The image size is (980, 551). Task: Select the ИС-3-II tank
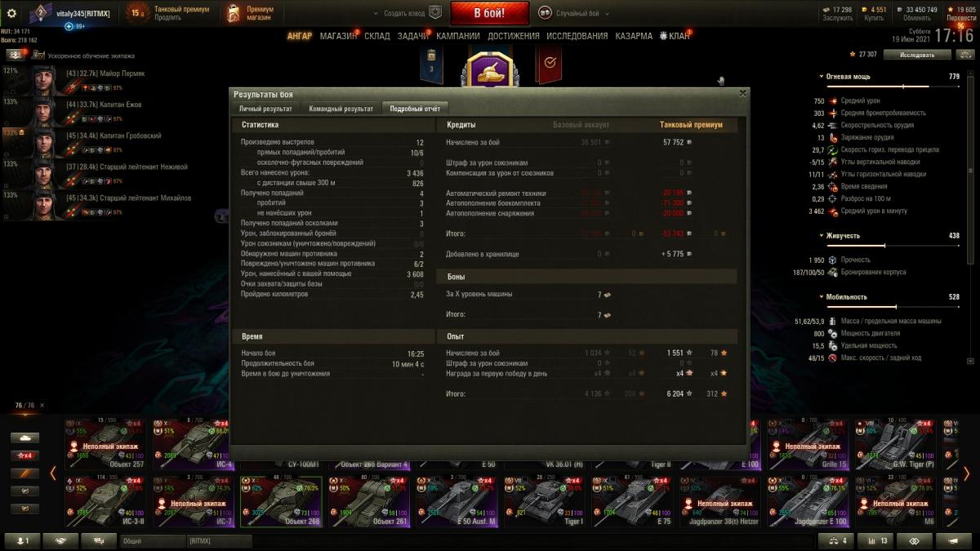point(105,501)
